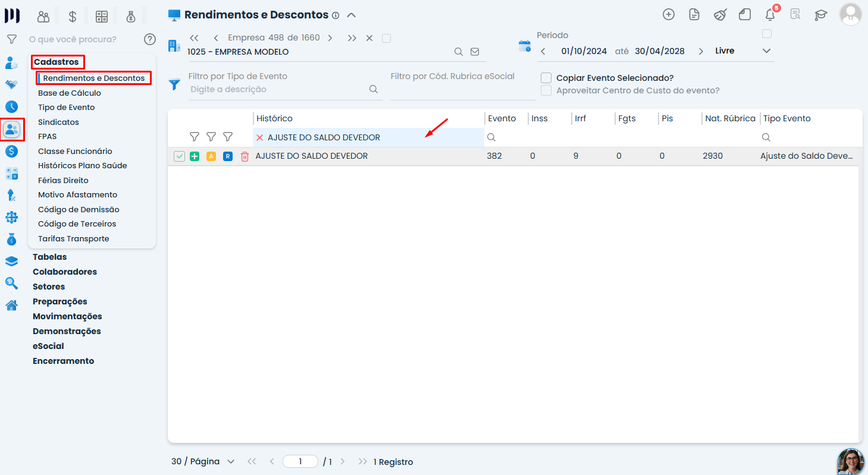Go to next Empresa with the single right arrow
The width and height of the screenshot is (868, 475).
coord(330,38)
